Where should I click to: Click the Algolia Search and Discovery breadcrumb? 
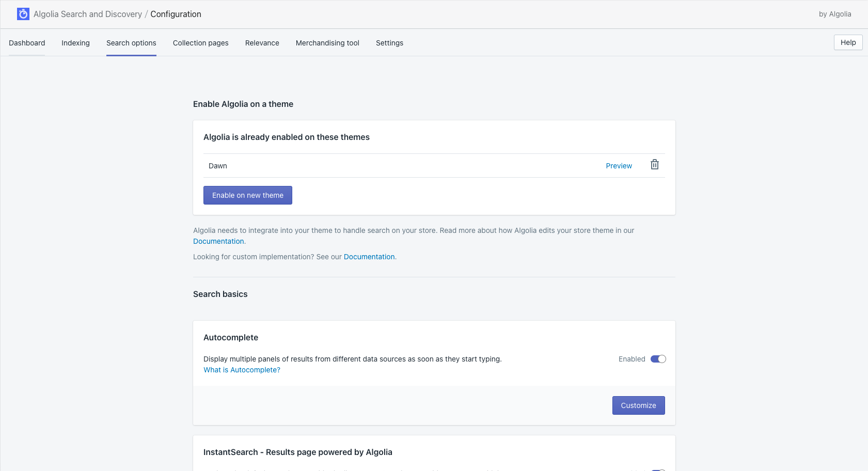click(88, 14)
